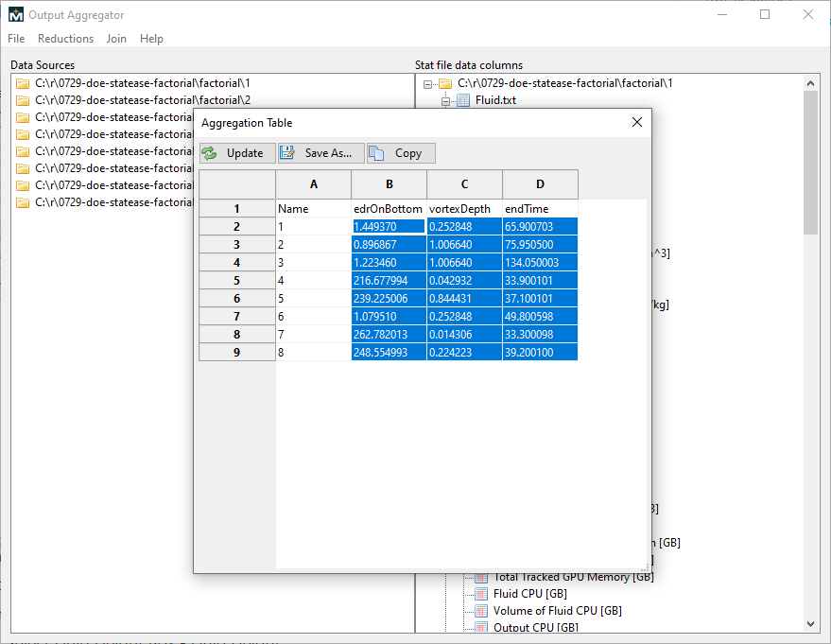Screen dimensions: 831x644
Task: Open the Help menu
Action: point(151,39)
